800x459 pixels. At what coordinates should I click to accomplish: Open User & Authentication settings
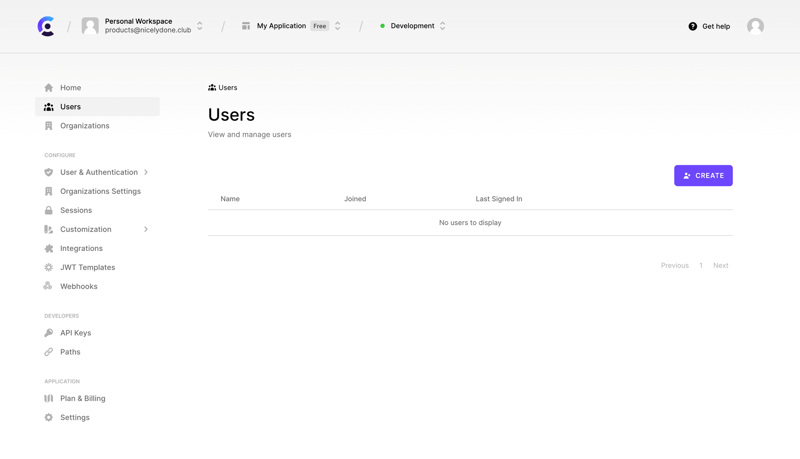(x=99, y=172)
